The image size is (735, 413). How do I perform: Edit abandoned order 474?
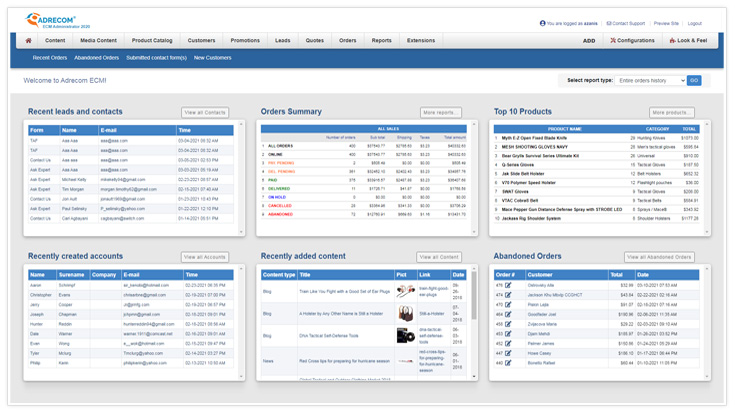click(x=508, y=295)
